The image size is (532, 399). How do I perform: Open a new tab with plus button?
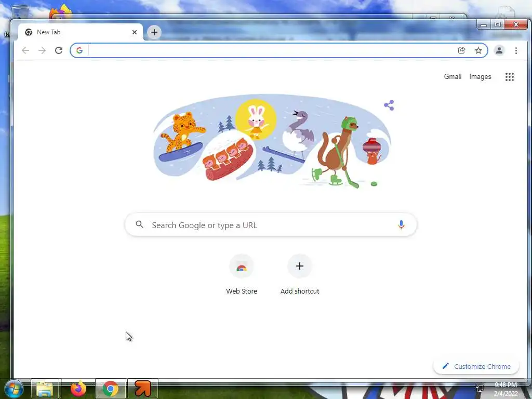tap(154, 32)
